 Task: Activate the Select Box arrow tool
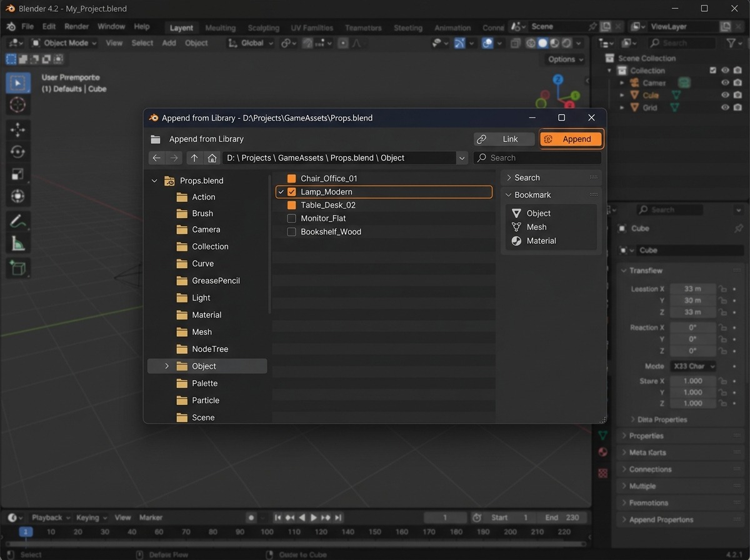coord(18,82)
